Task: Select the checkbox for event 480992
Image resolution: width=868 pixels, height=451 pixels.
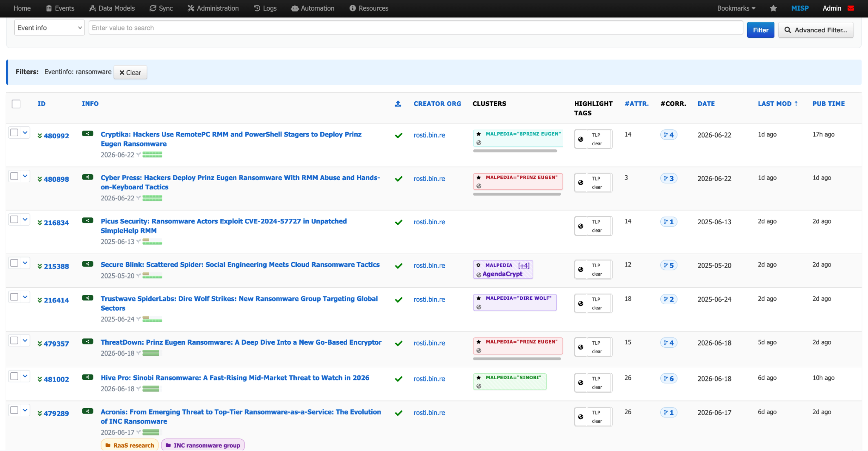Action: click(14, 133)
